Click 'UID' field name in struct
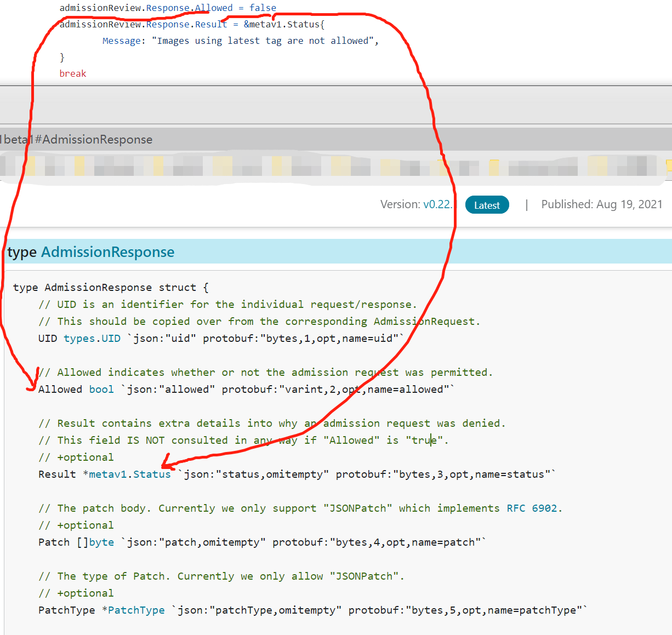The width and height of the screenshot is (672, 635). [48, 338]
